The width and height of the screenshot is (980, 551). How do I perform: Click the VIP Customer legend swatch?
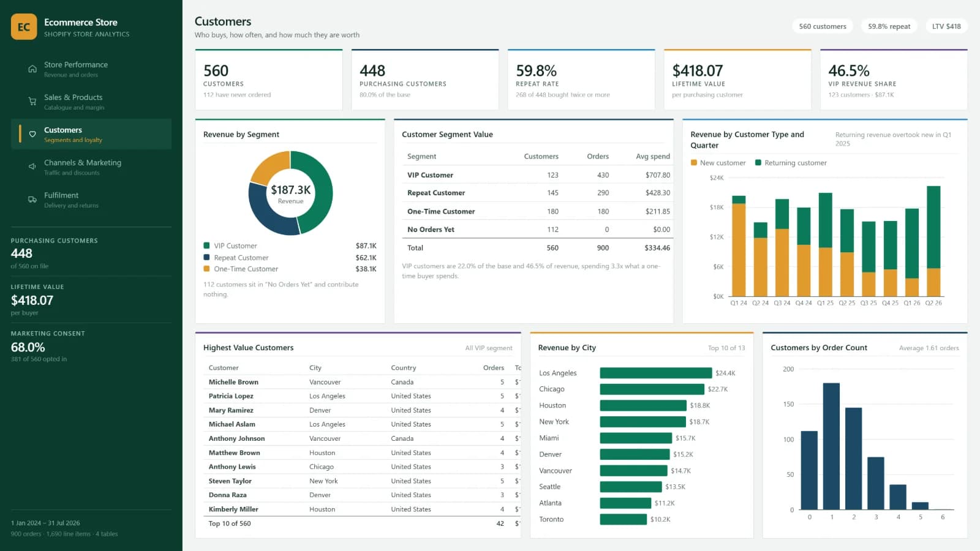[207, 246]
